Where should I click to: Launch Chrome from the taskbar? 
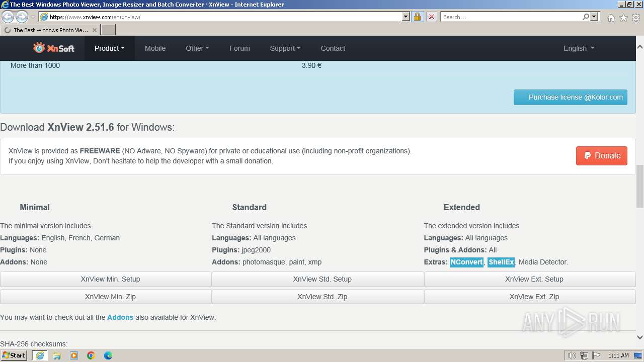click(x=91, y=355)
